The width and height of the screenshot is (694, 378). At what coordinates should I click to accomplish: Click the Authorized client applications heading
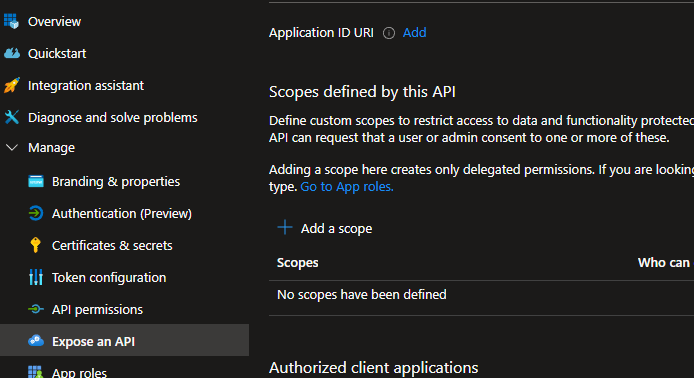coord(374,367)
